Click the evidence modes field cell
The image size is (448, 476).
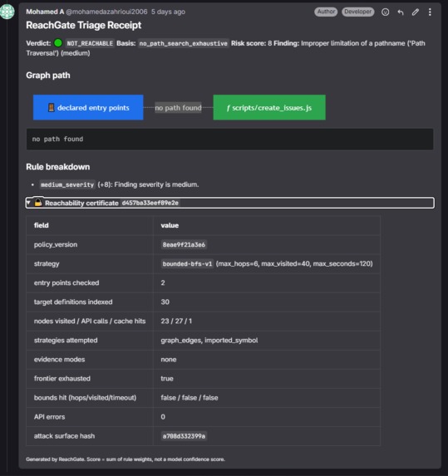pyautogui.click(x=90, y=359)
